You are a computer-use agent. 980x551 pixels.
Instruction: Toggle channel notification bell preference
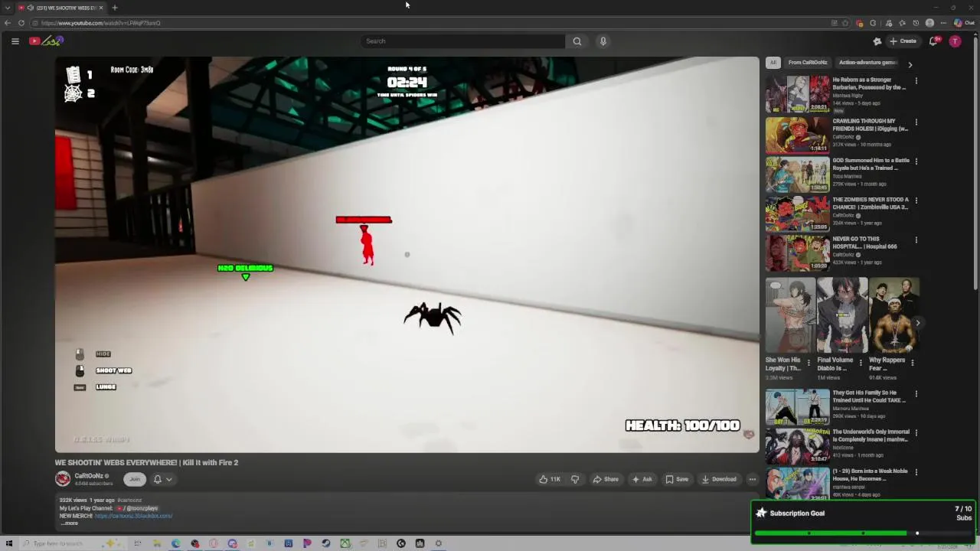point(158,479)
